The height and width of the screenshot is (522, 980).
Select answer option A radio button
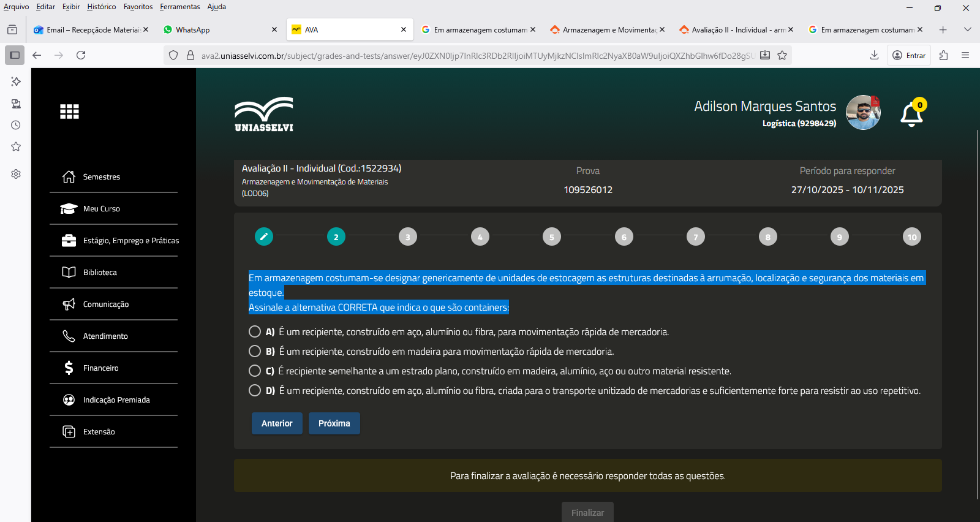(255, 332)
